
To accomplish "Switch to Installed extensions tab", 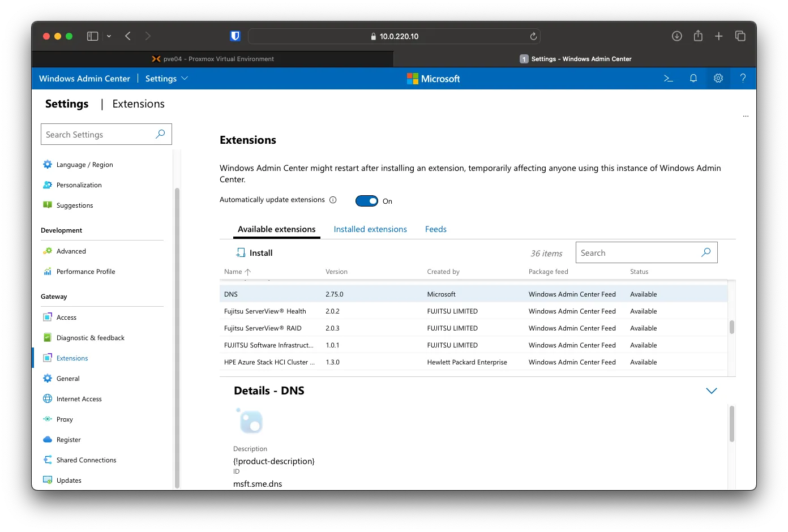I will 370,229.
